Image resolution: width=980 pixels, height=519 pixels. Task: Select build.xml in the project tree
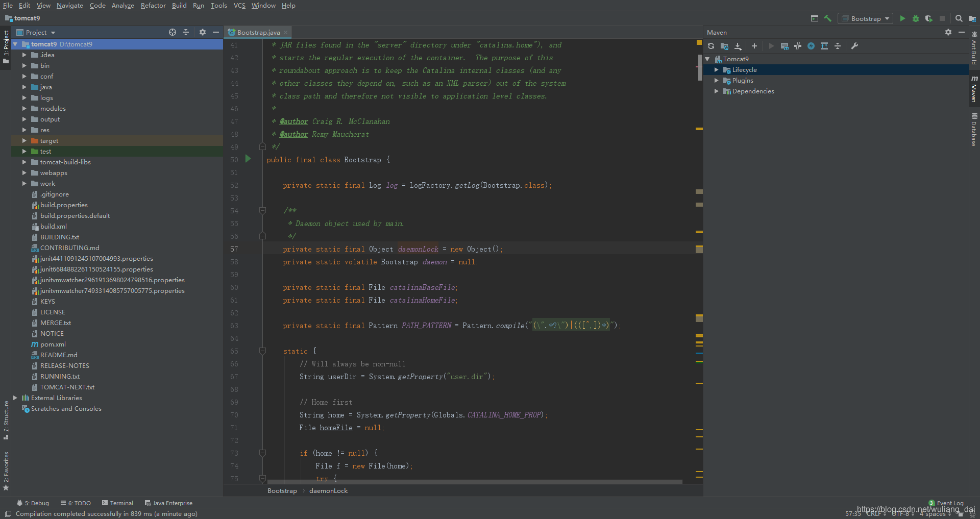pos(54,227)
